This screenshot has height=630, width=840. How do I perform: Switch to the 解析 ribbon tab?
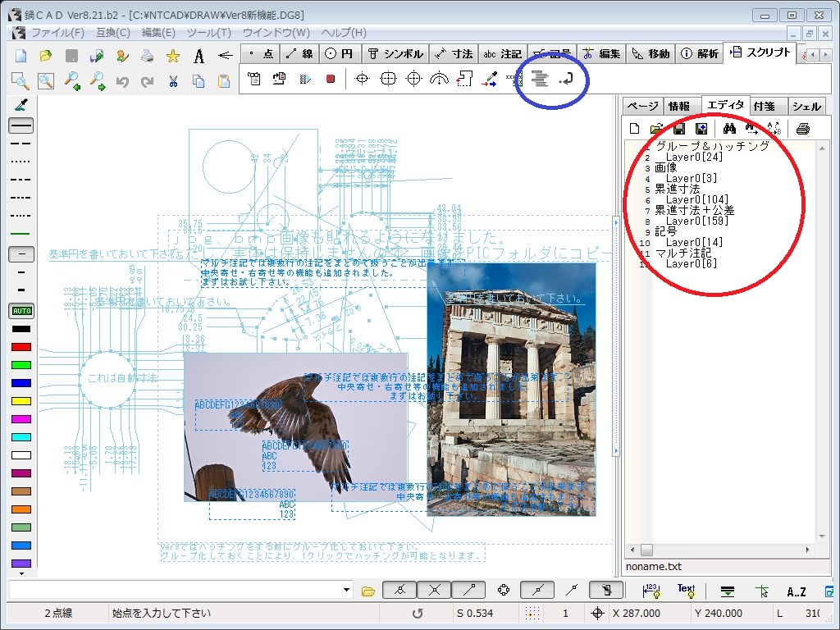[x=700, y=53]
